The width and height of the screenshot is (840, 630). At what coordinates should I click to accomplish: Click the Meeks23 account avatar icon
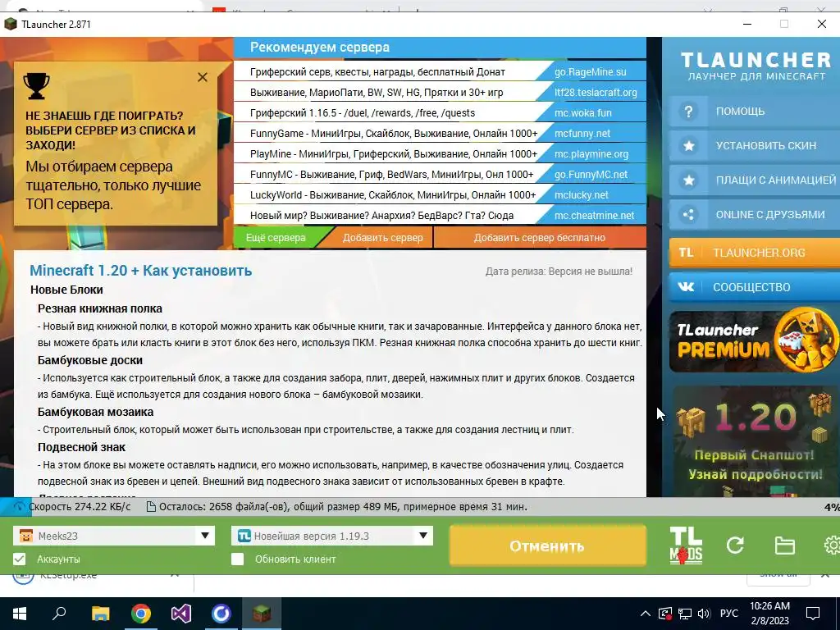coord(25,536)
